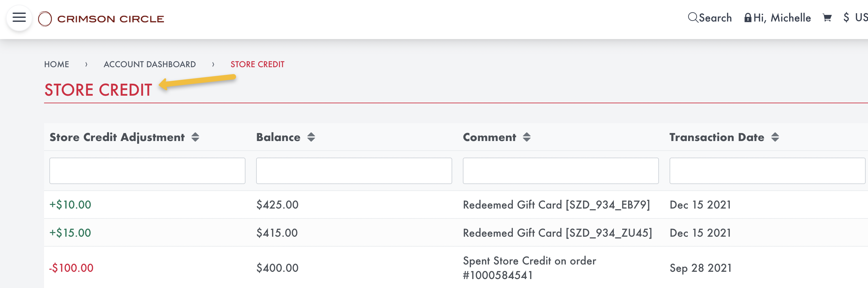Viewport: 868px width, 288px height.
Task: Toggle sorting on the Comment column
Action: 527,137
